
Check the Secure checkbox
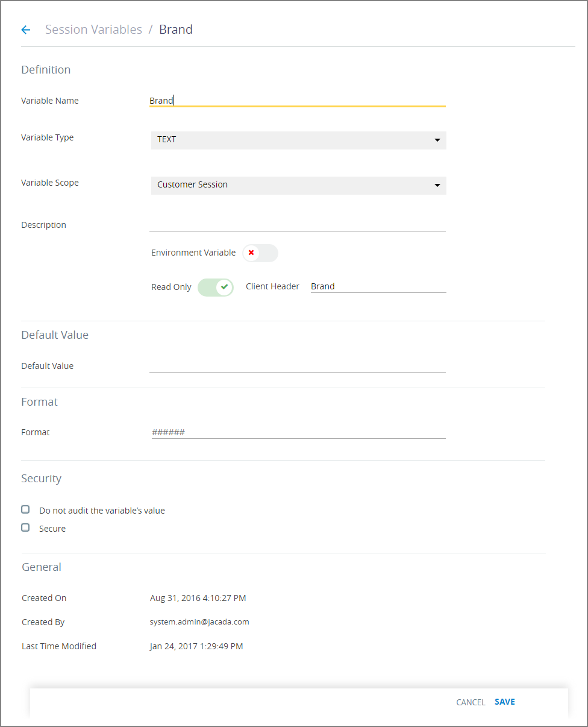25,527
